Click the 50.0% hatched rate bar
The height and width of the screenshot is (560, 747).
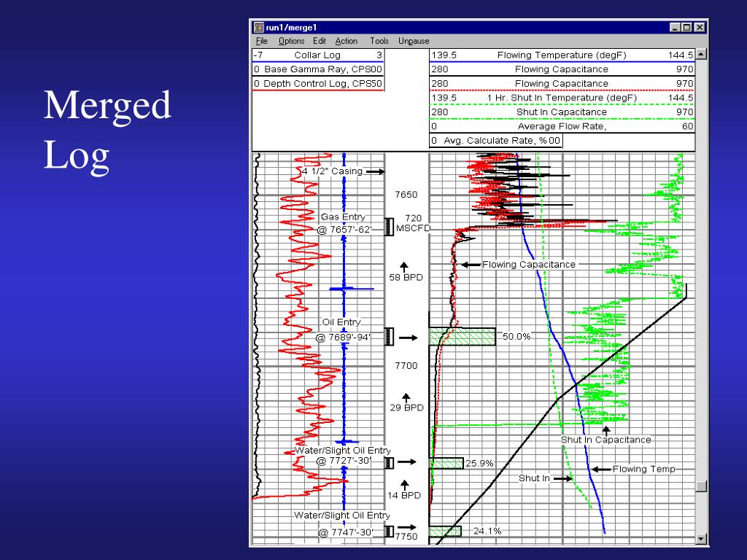(462, 337)
